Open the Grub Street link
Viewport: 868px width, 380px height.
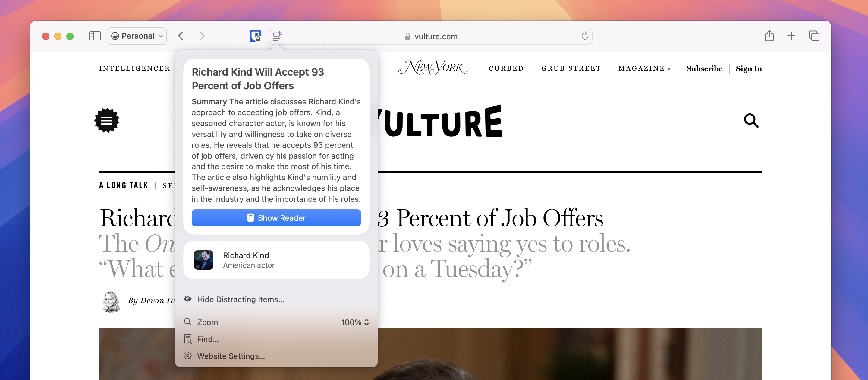[571, 68]
